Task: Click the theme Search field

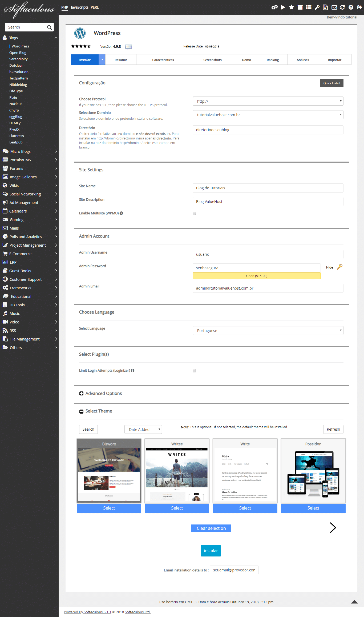Action: 88,429
